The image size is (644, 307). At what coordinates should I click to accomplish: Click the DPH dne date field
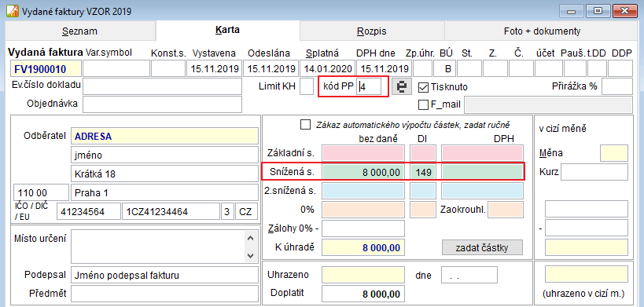[384, 68]
